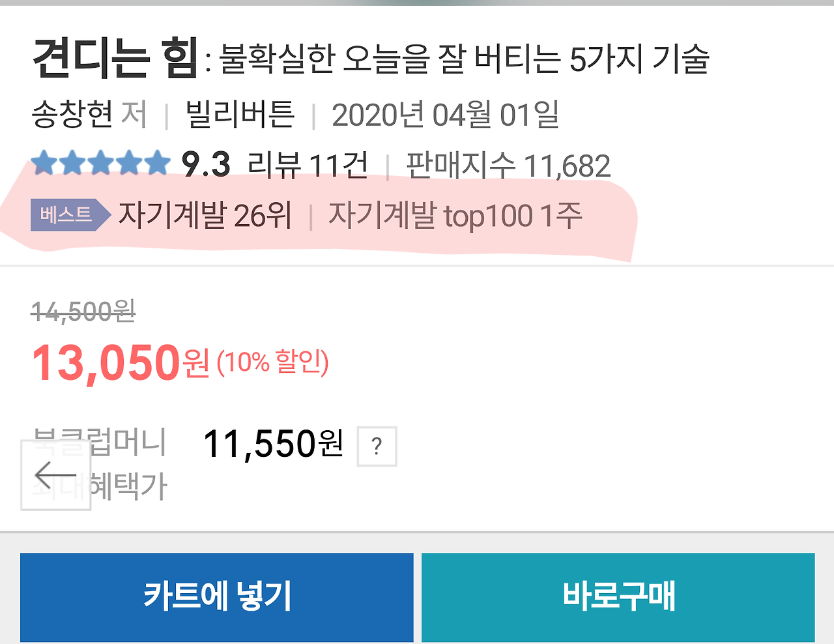Visit publisher 빌리버튼 page
834x644 pixels.
tap(239, 113)
